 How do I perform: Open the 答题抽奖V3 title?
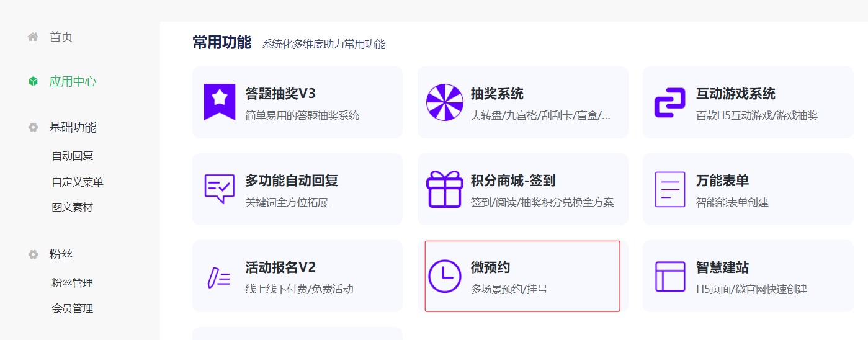click(x=280, y=94)
